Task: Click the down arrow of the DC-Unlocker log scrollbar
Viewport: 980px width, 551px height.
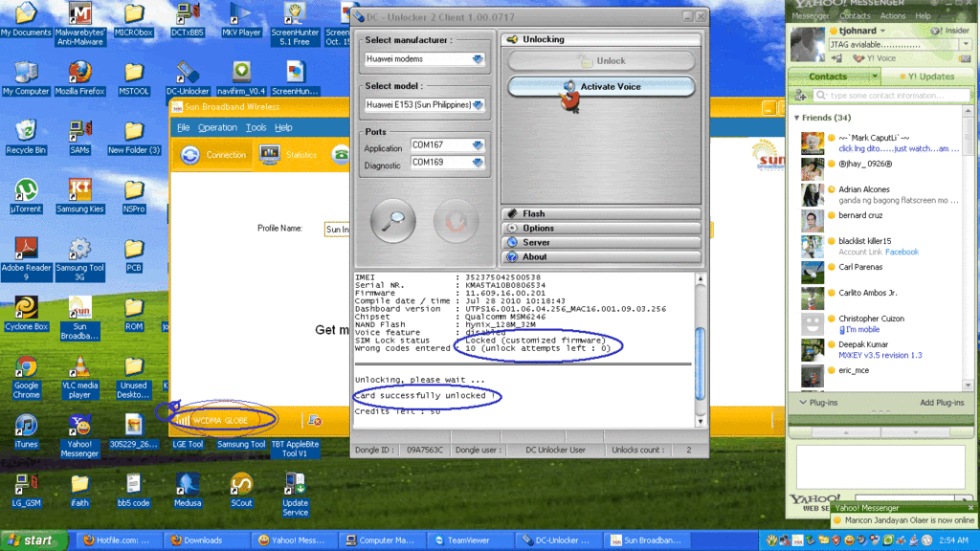Action: 700,422
